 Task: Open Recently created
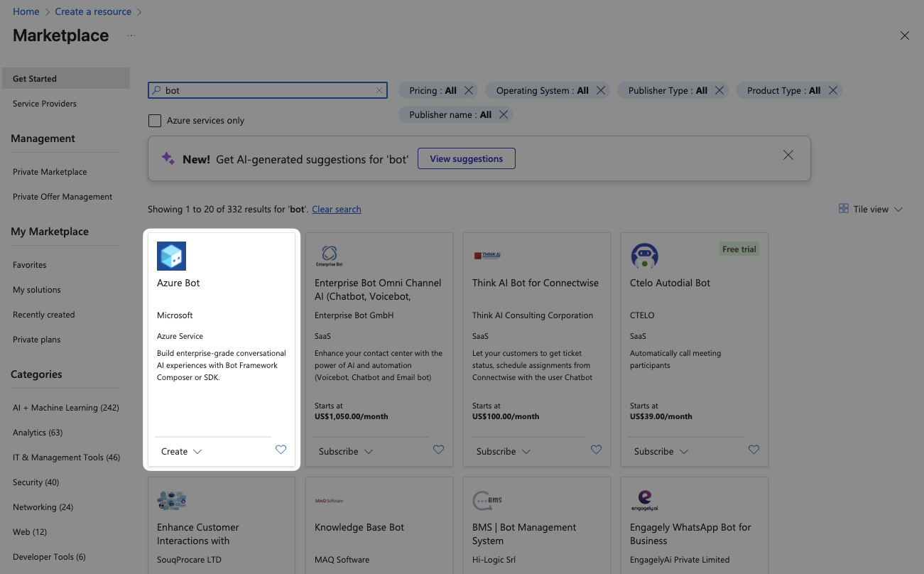[x=44, y=314]
